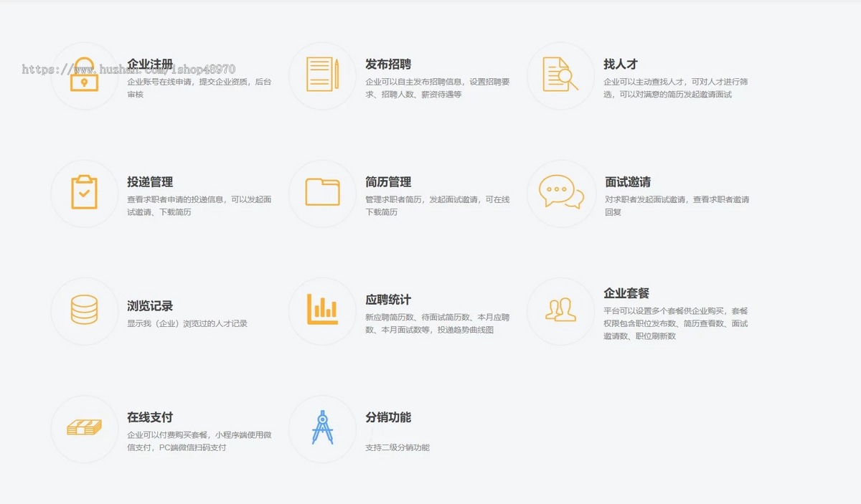Click the database stack icon for 浏览记录

point(84,310)
